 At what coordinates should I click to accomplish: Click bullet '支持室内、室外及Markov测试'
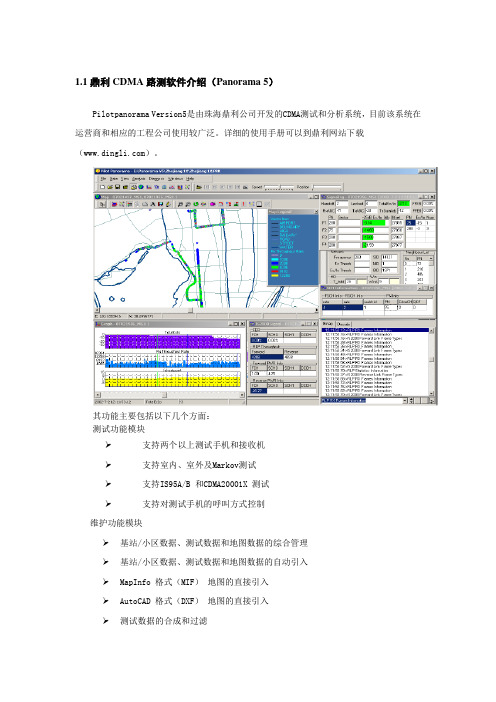[199, 465]
